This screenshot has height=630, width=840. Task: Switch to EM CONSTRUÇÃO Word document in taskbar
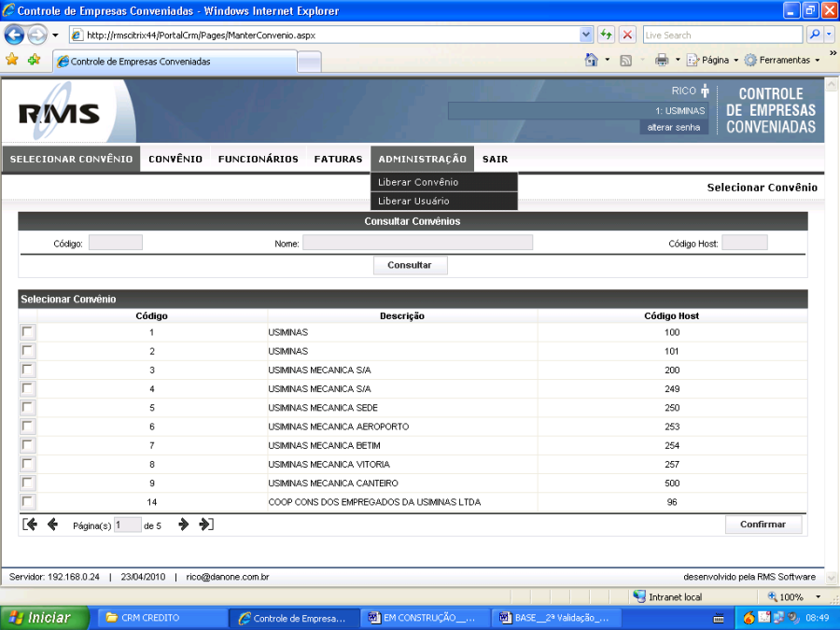point(426,618)
